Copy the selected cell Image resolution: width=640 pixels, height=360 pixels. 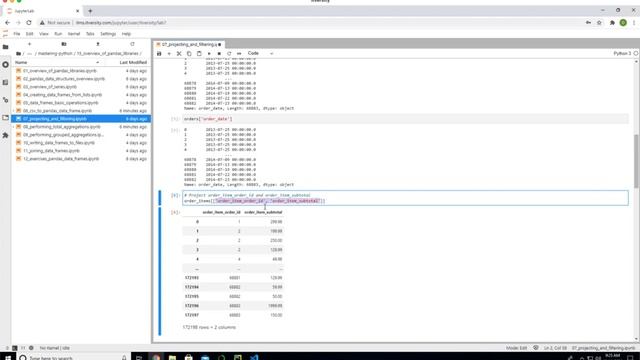(189, 53)
